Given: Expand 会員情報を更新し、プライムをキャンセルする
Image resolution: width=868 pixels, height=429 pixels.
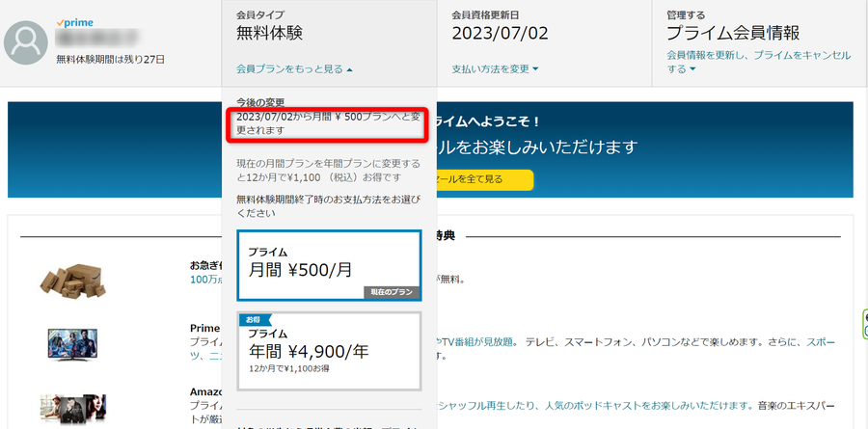Looking at the screenshot, I should point(758,62).
